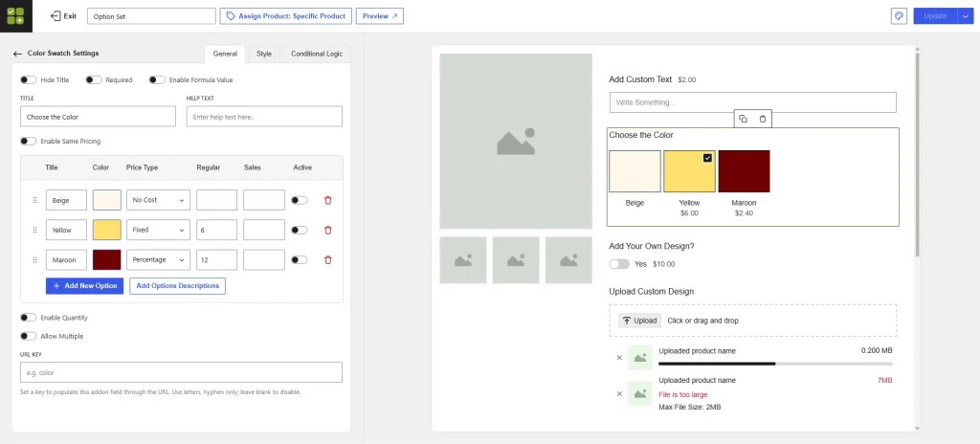Click the upload progress bar
980x444 pixels.
[x=775, y=364]
